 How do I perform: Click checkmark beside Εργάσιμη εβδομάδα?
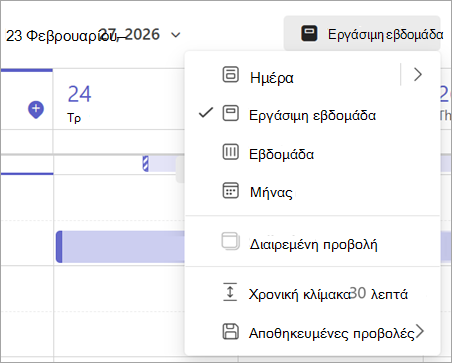coord(206,113)
